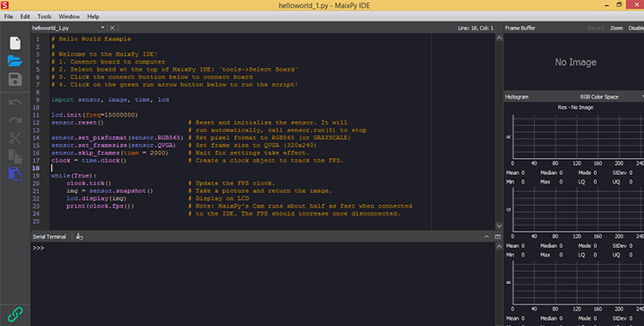644x326 pixels.
Task: Open the Tools menu
Action: (x=45, y=16)
